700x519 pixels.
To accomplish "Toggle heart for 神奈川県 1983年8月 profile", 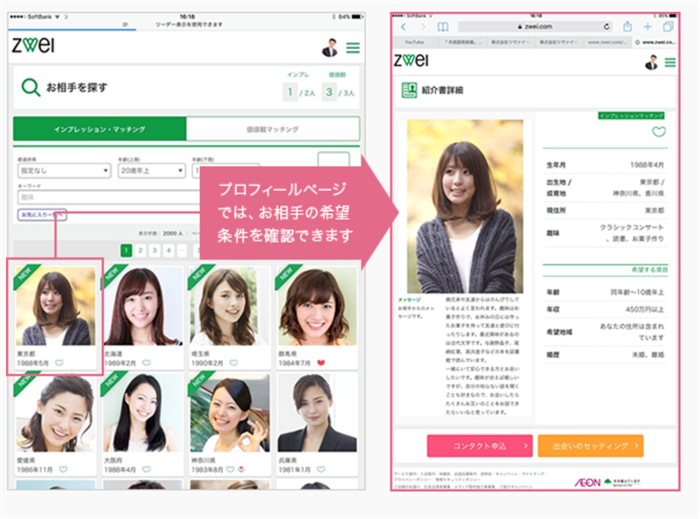I will (x=230, y=469).
